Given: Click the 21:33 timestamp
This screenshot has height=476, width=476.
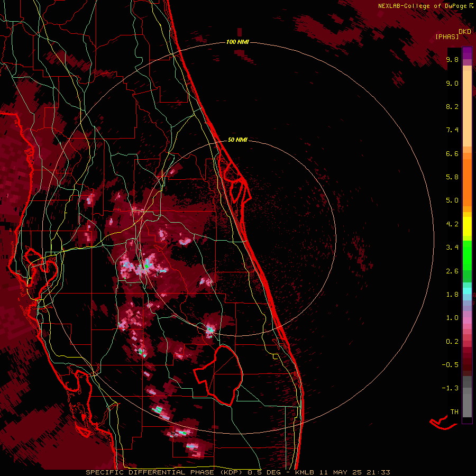Looking at the screenshot, I should coord(378,472).
